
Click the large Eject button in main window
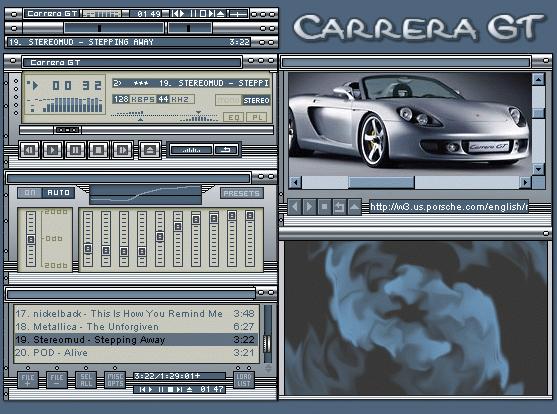[150, 150]
